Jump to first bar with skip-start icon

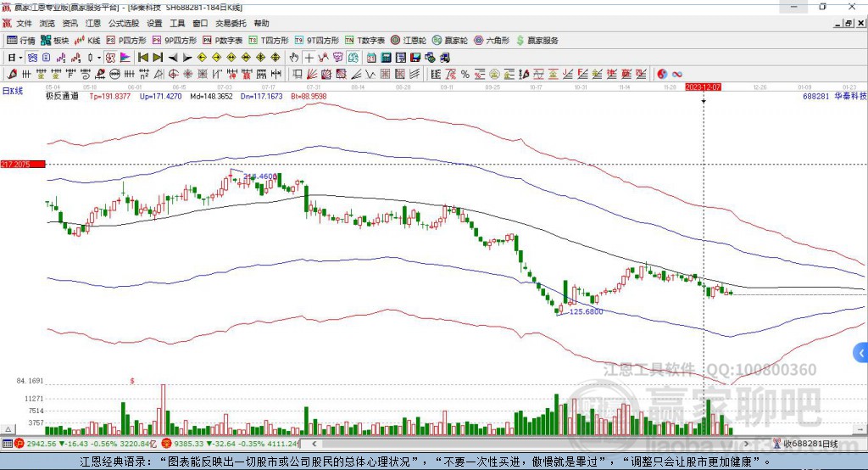(142, 58)
